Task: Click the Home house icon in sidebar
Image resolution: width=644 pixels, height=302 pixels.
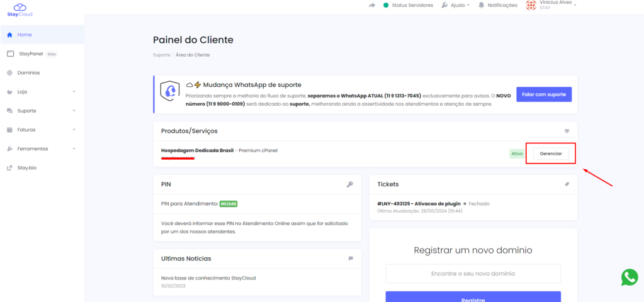Action: tap(10, 35)
